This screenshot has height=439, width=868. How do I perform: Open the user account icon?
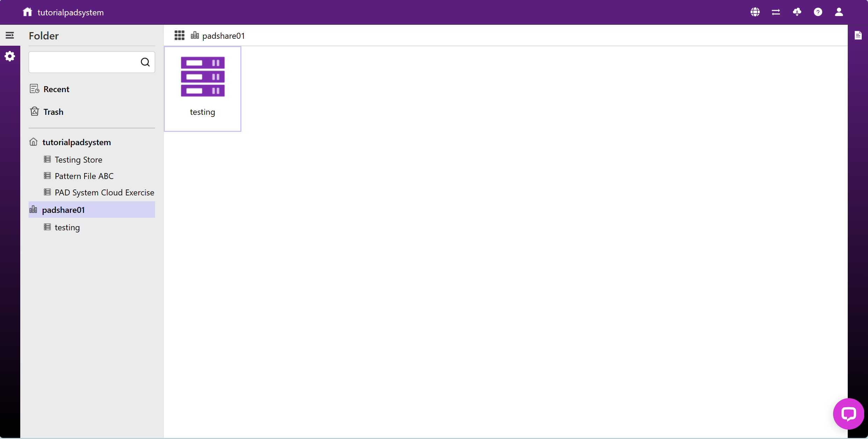point(839,12)
